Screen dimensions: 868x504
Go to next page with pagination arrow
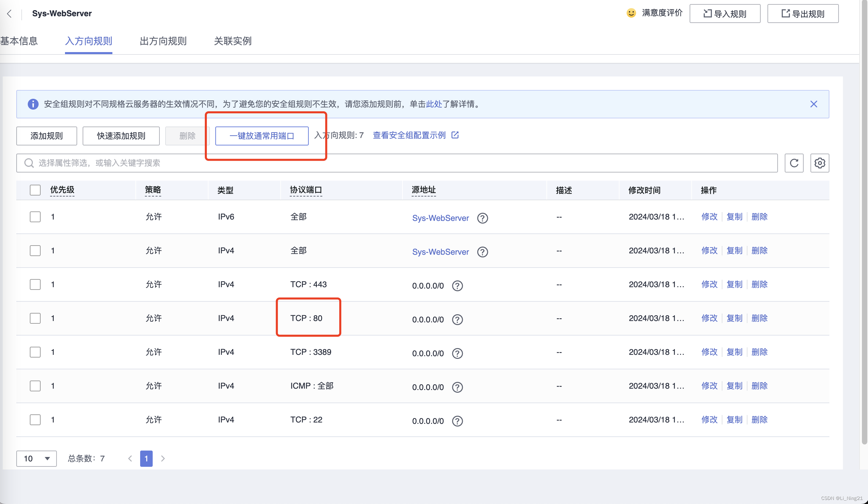163,458
